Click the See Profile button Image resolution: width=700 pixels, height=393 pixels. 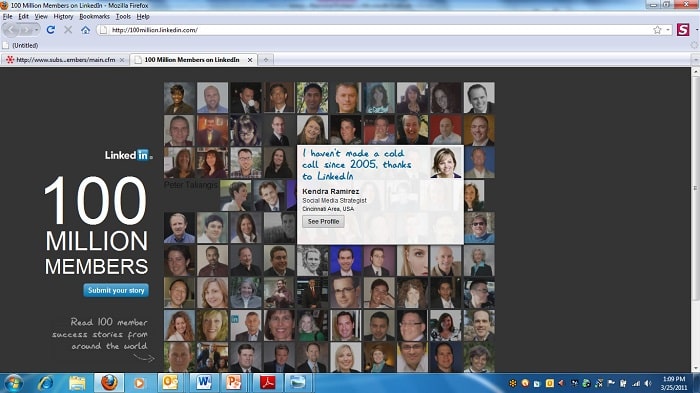click(323, 222)
